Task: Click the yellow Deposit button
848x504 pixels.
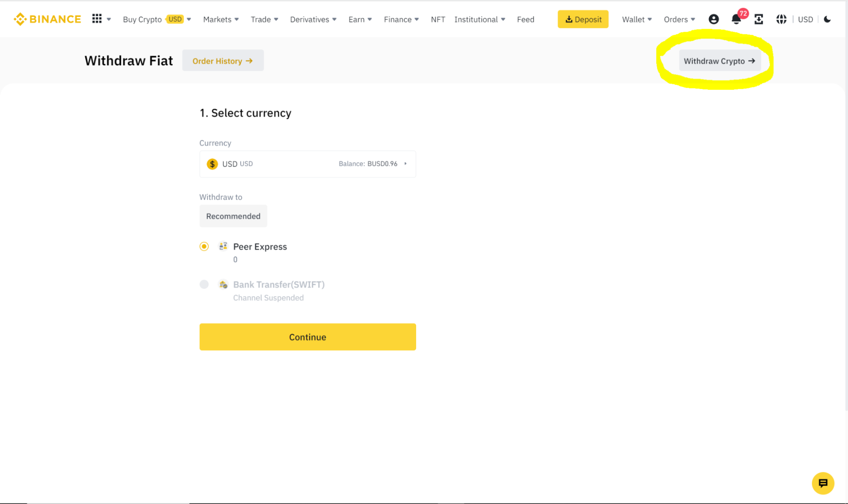Action: (x=583, y=19)
